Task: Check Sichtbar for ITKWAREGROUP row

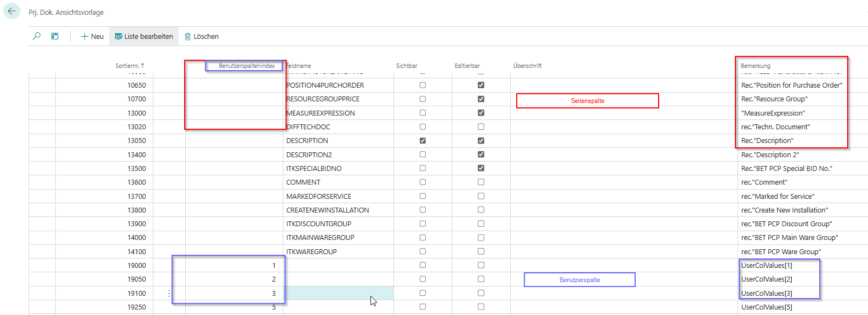Action: pos(422,251)
